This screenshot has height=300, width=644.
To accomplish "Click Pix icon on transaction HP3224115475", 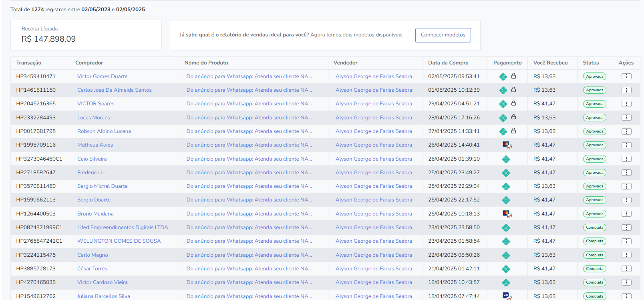I will (x=506, y=255).
